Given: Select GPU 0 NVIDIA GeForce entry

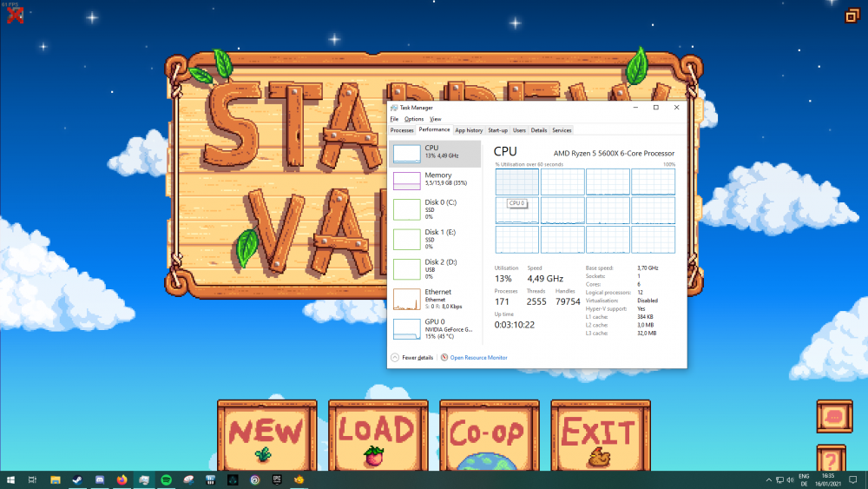Looking at the screenshot, I should 435,329.
